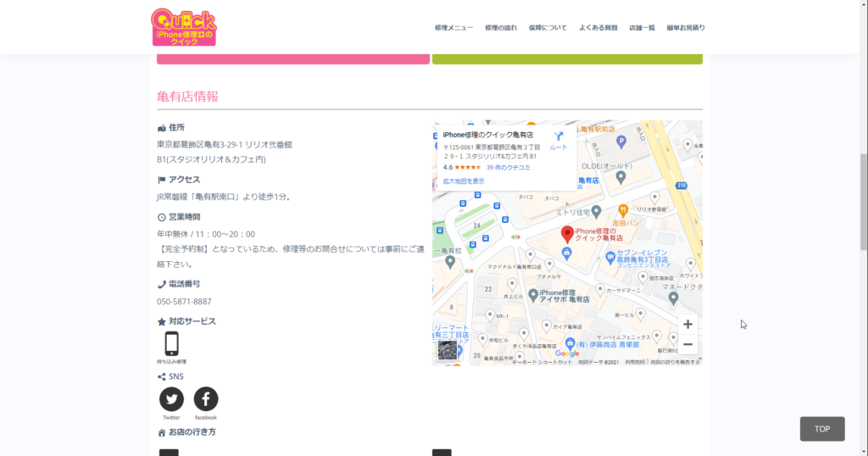This screenshot has height=456, width=868.
Task: Click the pink banner button
Action: [293, 58]
